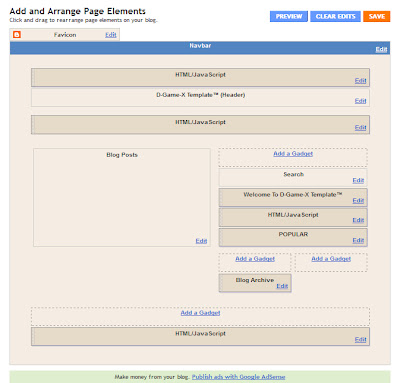
Task: Click the PREVIEW button
Action: 289,16
